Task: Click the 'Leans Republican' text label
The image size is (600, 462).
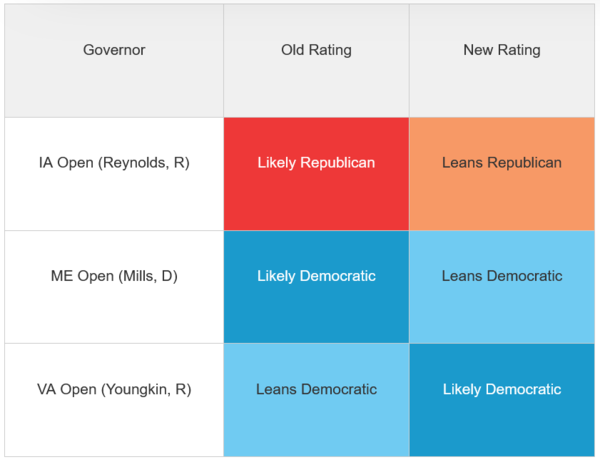Action: tap(502, 163)
